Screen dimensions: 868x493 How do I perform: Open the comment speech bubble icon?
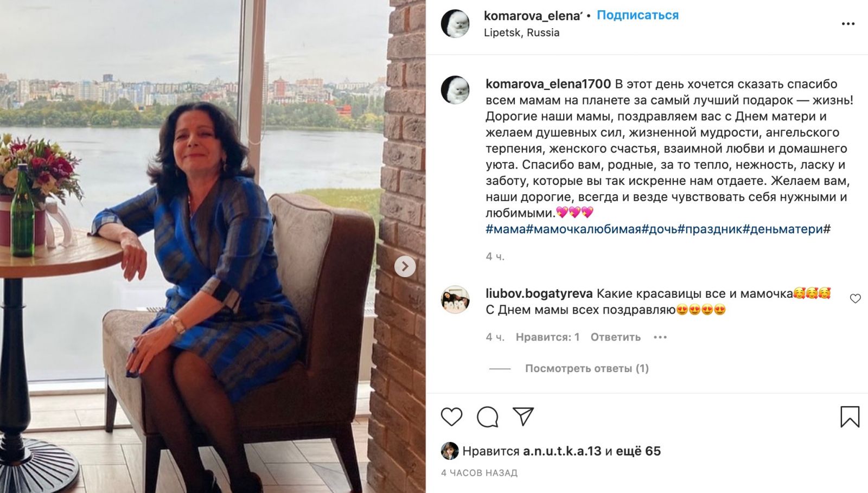click(487, 417)
